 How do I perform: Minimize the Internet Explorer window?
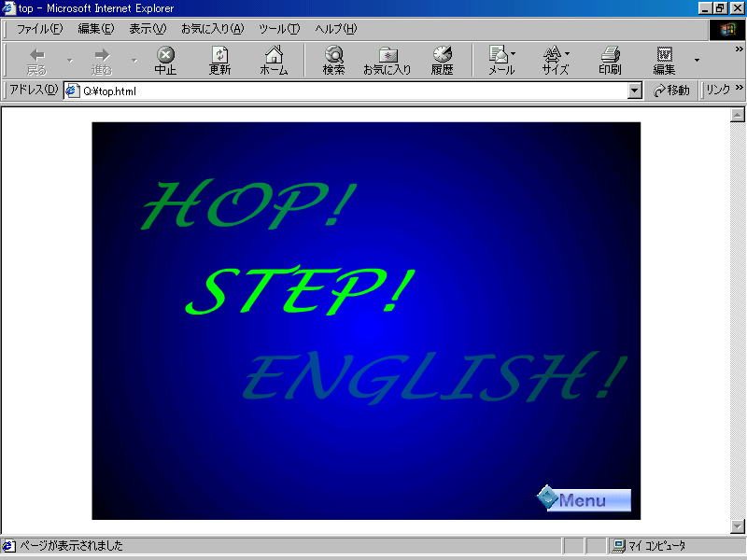[x=706, y=8]
